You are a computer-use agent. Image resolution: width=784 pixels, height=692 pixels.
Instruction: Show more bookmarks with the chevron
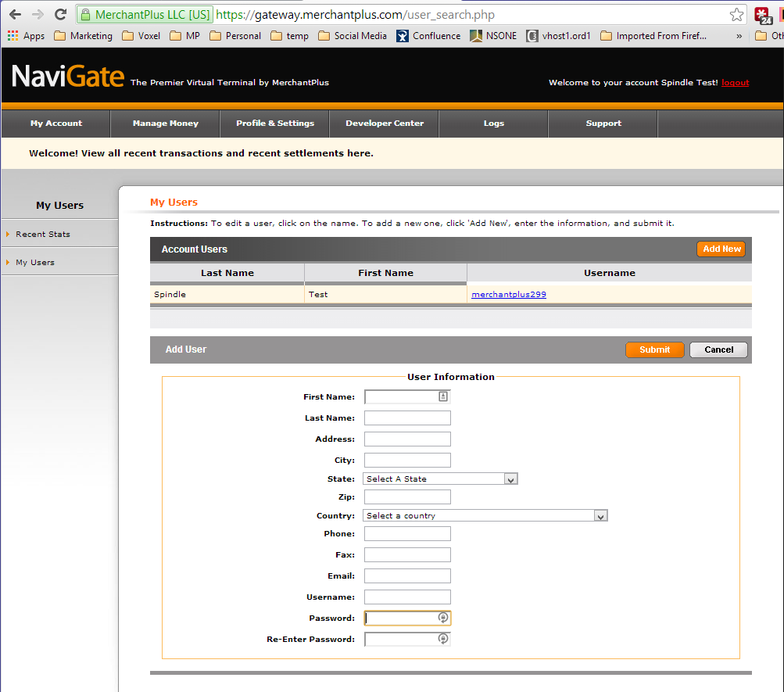[739, 36]
